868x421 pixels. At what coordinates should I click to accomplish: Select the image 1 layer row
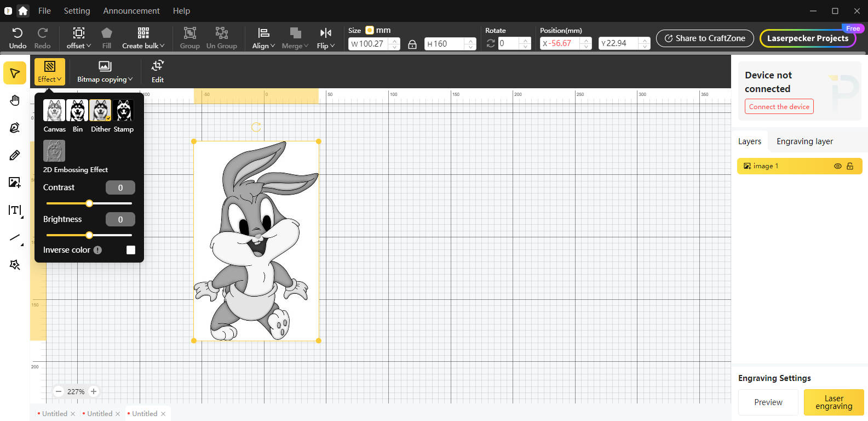pyautogui.click(x=800, y=166)
